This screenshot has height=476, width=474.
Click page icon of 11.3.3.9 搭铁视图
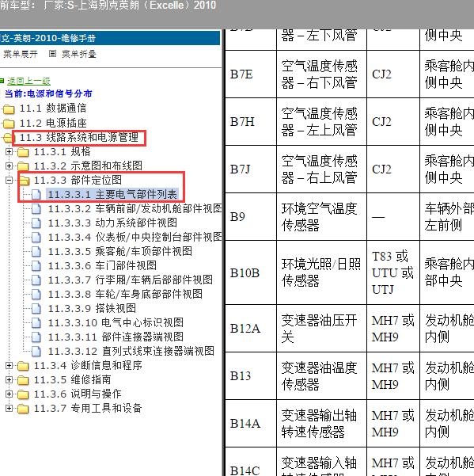[x=36, y=309]
